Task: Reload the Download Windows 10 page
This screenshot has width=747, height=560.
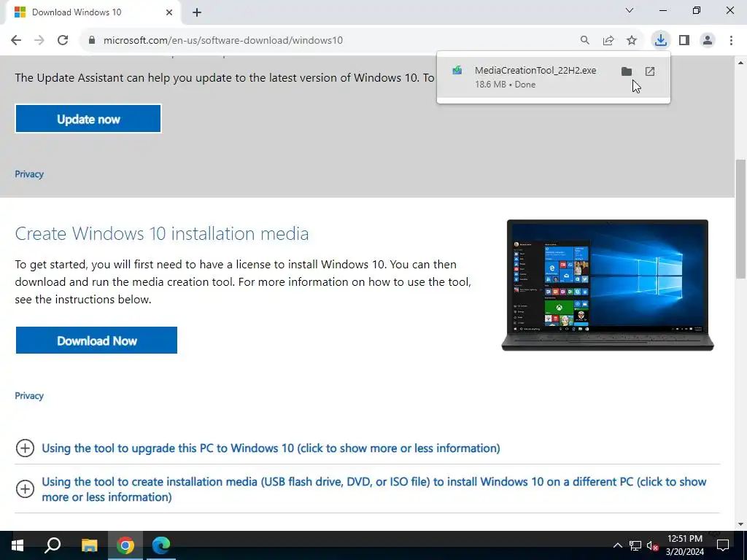Action: pos(63,41)
